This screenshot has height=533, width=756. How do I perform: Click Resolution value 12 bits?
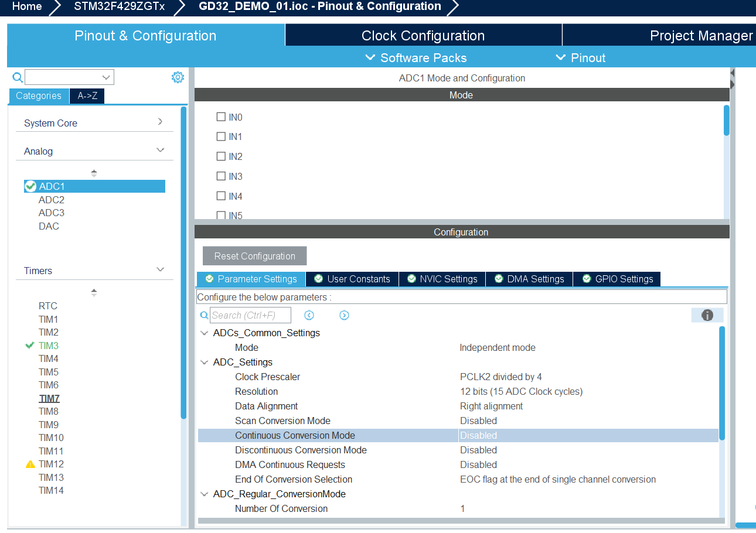point(521,391)
